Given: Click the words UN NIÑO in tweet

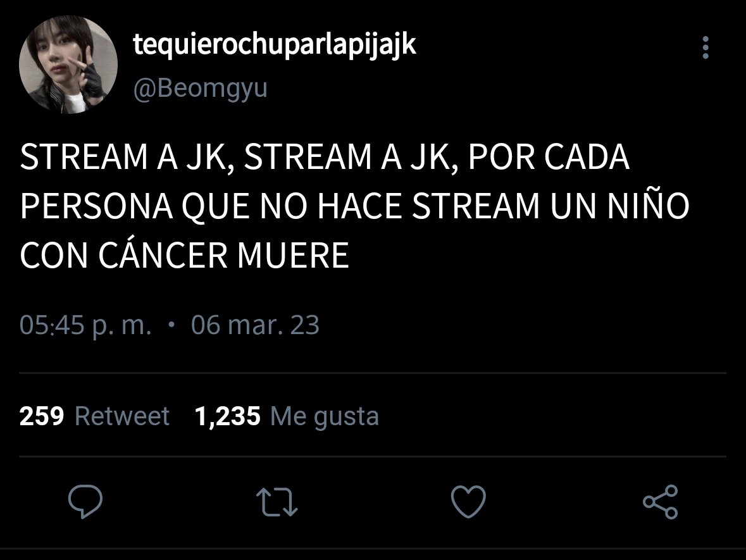Looking at the screenshot, I should coord(620,206).
